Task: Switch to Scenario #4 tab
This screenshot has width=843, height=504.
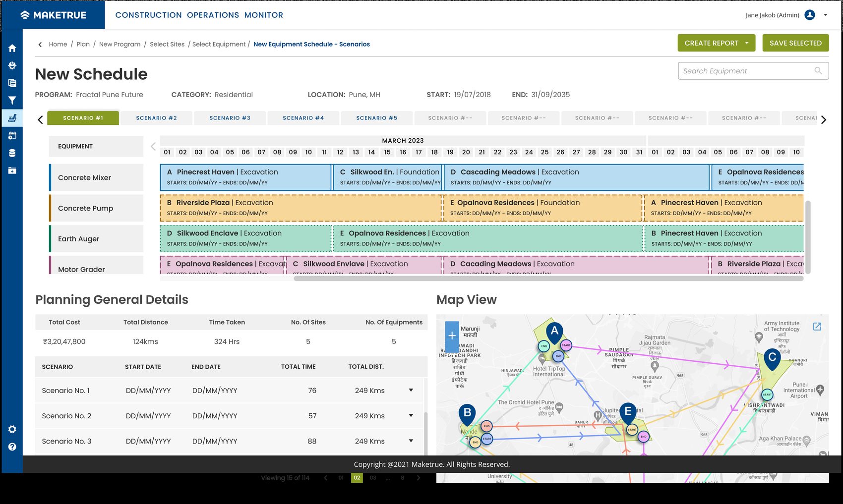Action: coord(303,118)
